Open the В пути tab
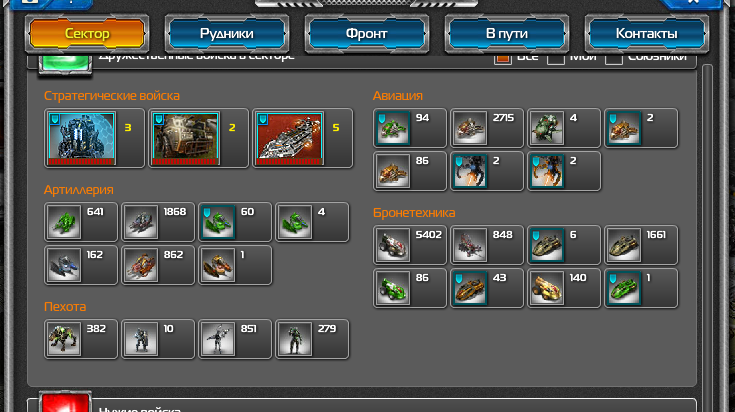Image resolution: width=735 pixels, height=412 pixels. coord(506,34)
